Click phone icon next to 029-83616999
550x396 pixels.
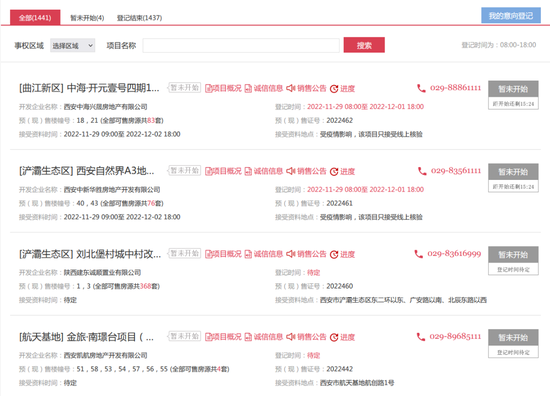pyautogui.click(x=418, y=254)
